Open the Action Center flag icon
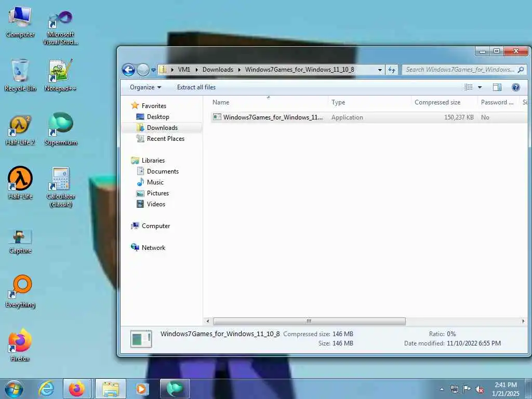This screenshot has height=399, width=532. [x=467, y=389]
